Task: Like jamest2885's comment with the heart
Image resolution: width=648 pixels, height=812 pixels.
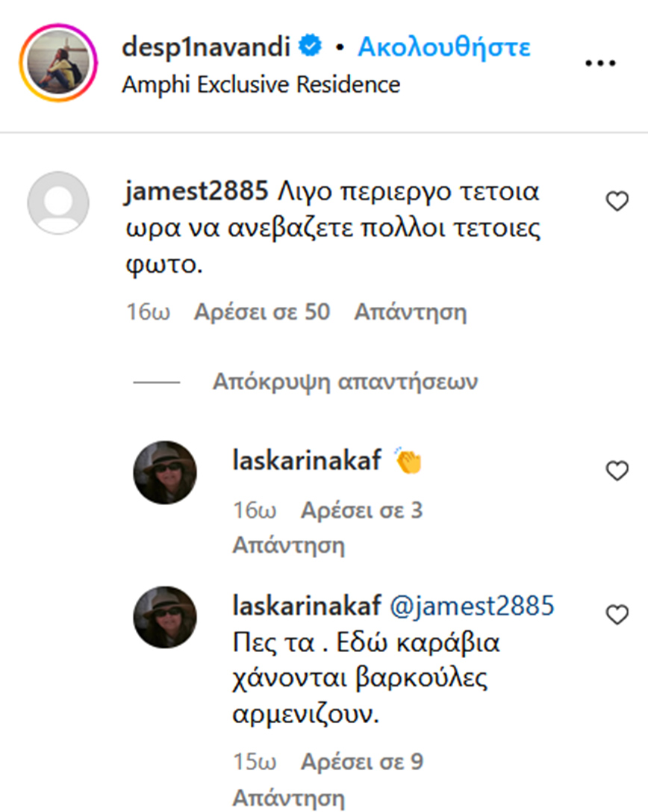Action: [617, 201]
